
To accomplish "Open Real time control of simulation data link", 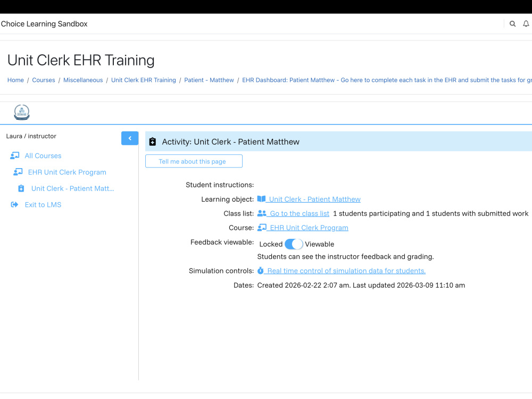I will [x=346, y=271].
